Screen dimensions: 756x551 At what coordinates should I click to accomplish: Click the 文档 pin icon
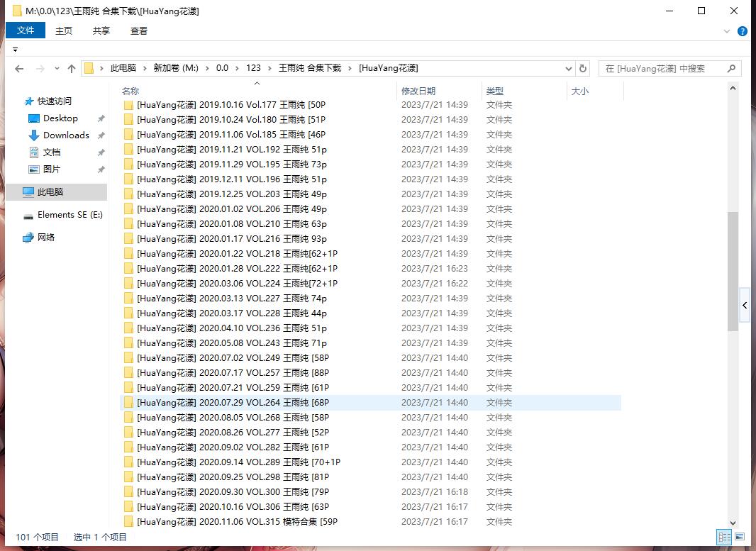click(x=101, y=152)
